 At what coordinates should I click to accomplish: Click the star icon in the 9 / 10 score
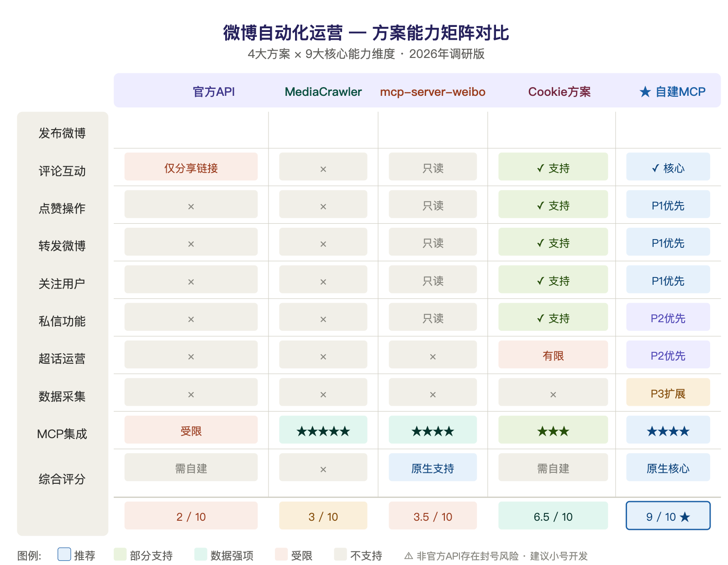685,517
